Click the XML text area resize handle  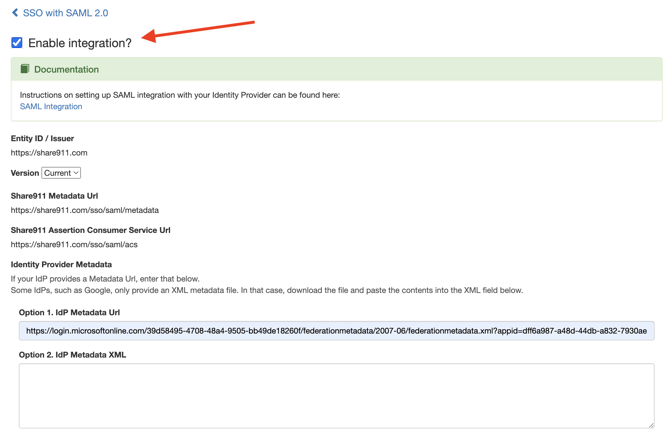[x=651, y=425]
